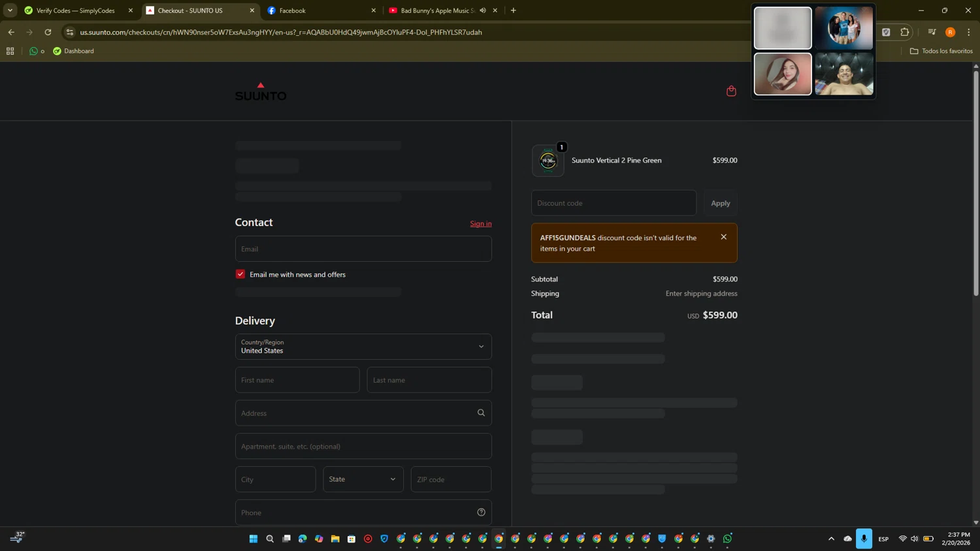Click the City field

276,479
